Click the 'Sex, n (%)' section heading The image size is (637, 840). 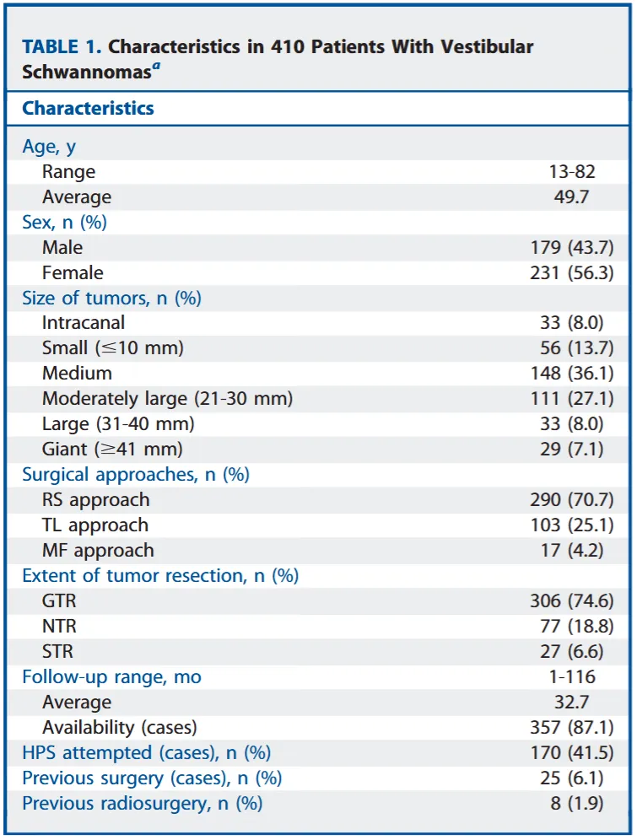coord(64,223)
